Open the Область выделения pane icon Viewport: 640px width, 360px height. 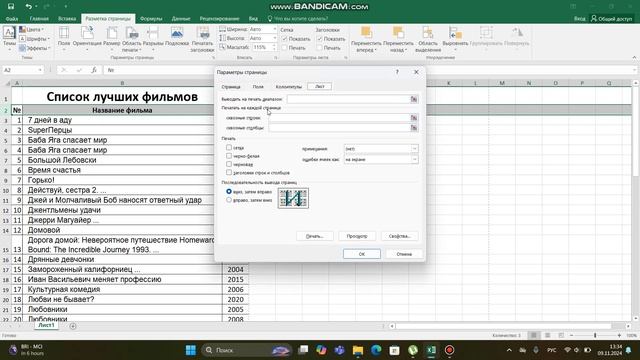428,33
